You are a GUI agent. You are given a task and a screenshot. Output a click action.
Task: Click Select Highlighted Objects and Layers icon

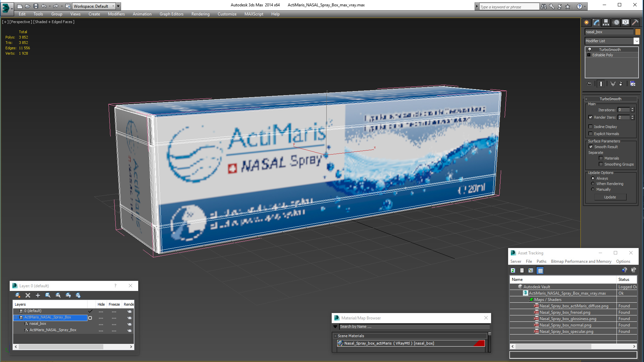(48, 295)
